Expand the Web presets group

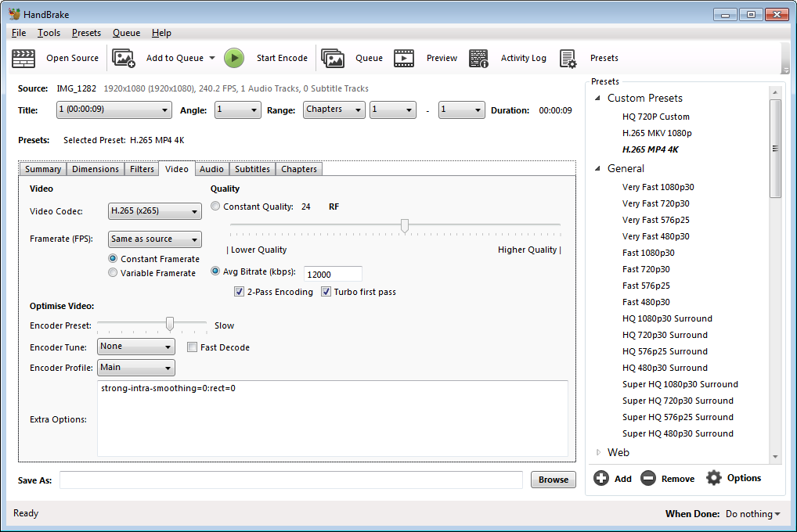point(598,452)
